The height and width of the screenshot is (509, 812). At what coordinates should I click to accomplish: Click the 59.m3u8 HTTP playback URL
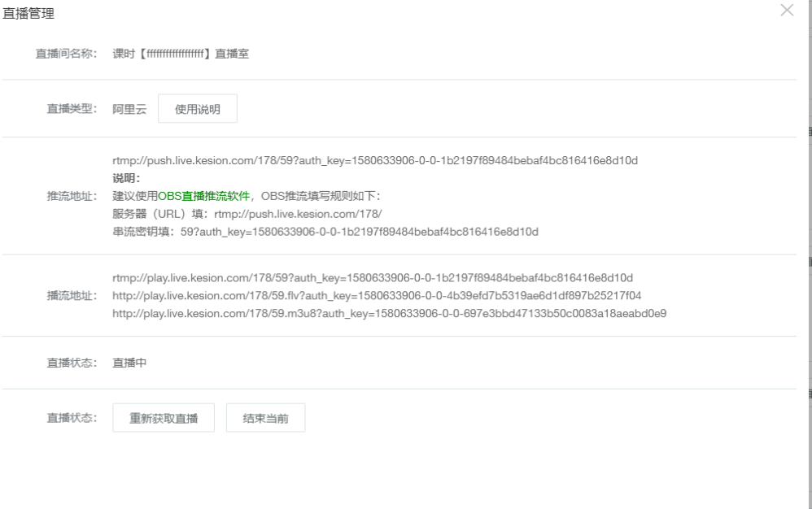coord(389,312)
